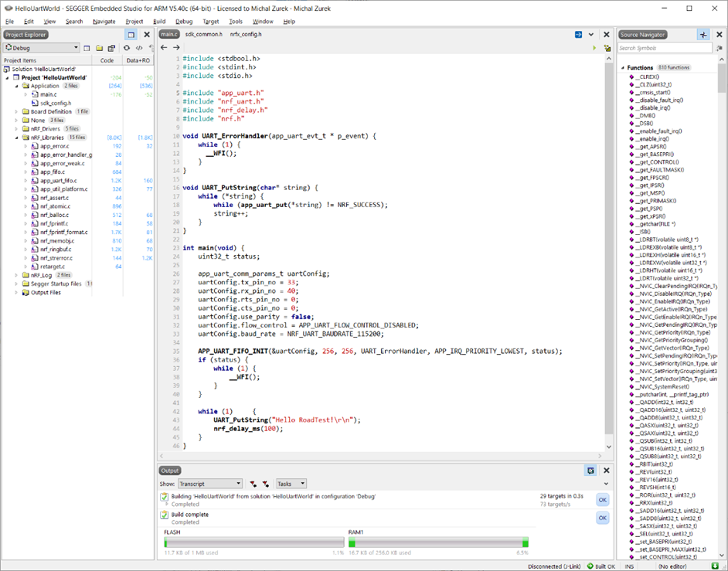Image resolution: width=728 pixels, height=571 pixels.
Task: Switch to the sdk_common.h tab
Action: 203,35
